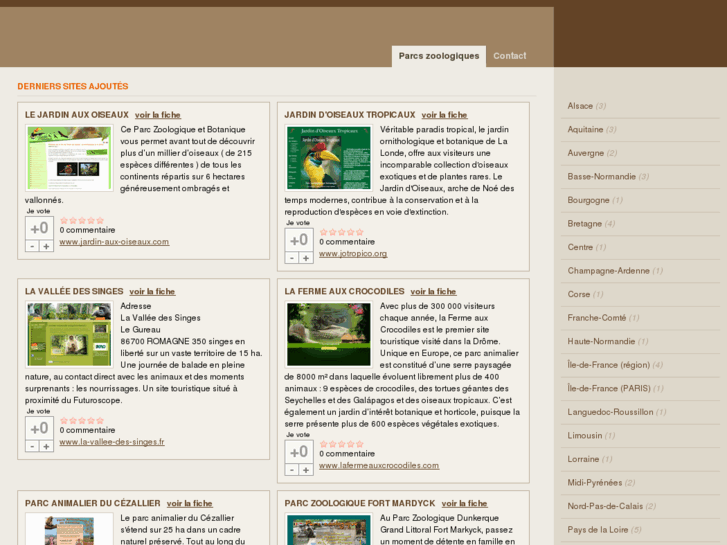
Task: Select the Aquitaine region
Action: 585,130
